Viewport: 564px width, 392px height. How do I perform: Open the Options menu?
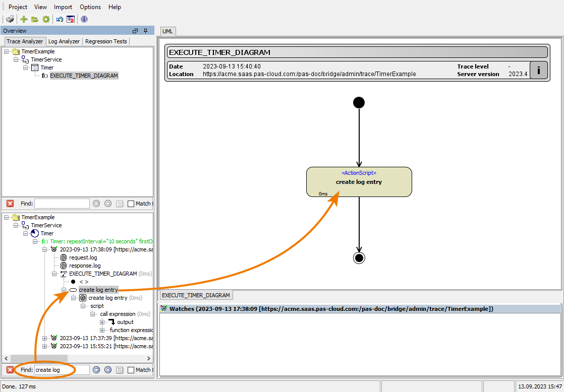[x=90, y=7]
